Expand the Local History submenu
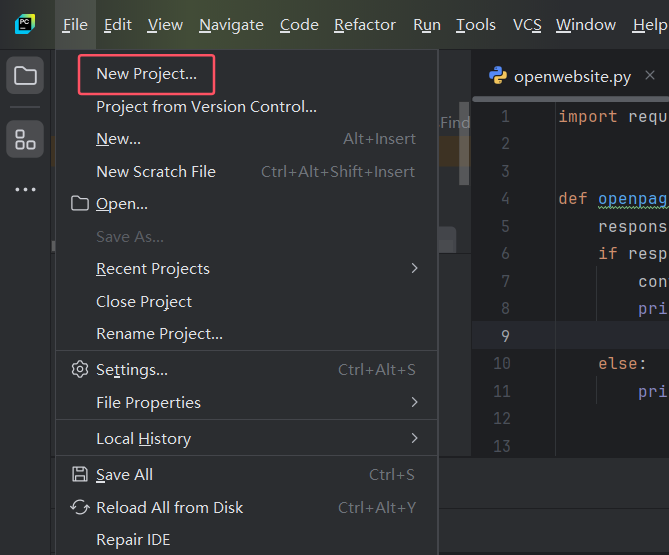The height and width of the screenshot is (555, 669). pos(414,439)
